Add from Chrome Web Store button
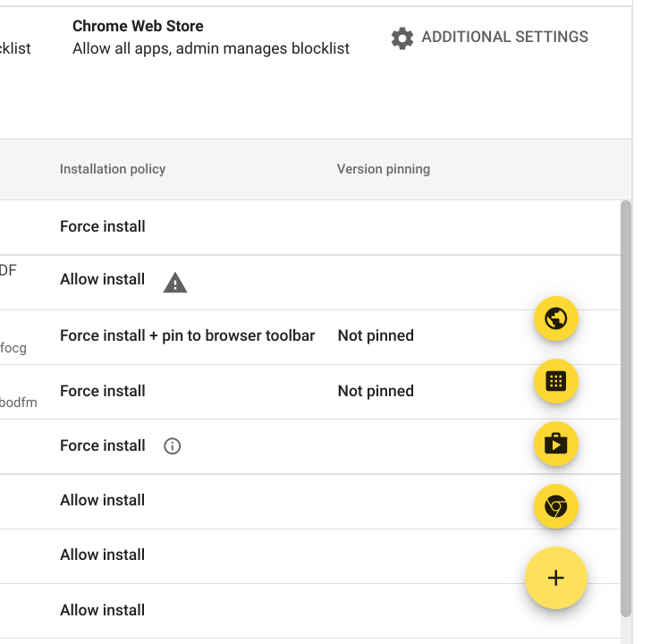651x644 pixels. (555, 506)
